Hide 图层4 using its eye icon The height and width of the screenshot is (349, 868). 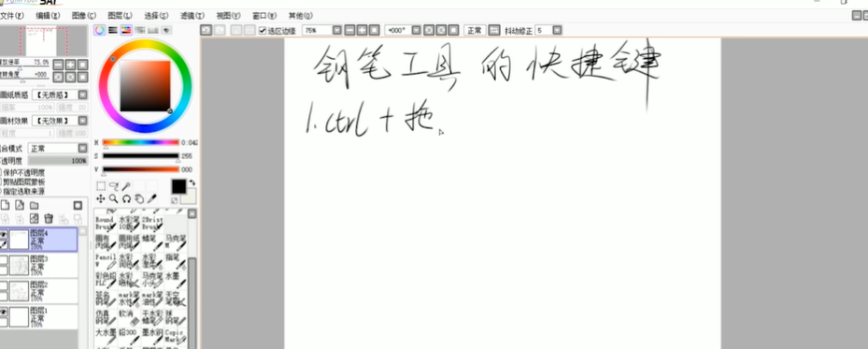tap(4, 235)
